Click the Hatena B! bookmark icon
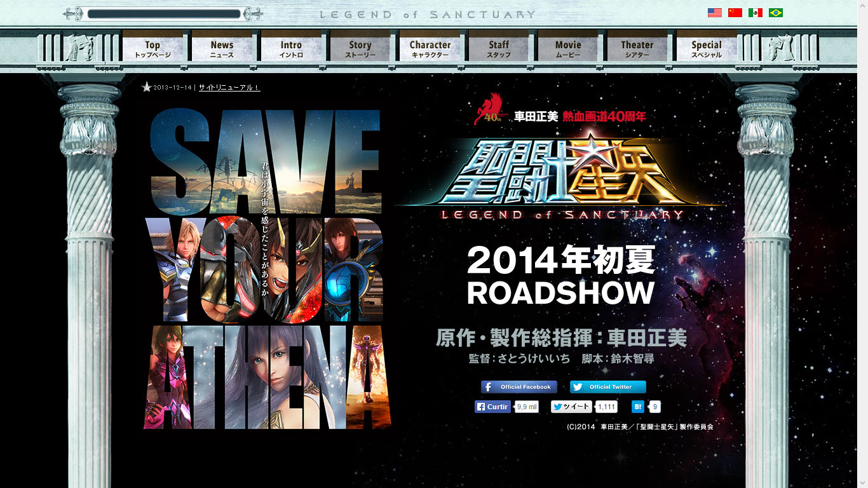This screenshot has width=868, height=488. point(638,407)
